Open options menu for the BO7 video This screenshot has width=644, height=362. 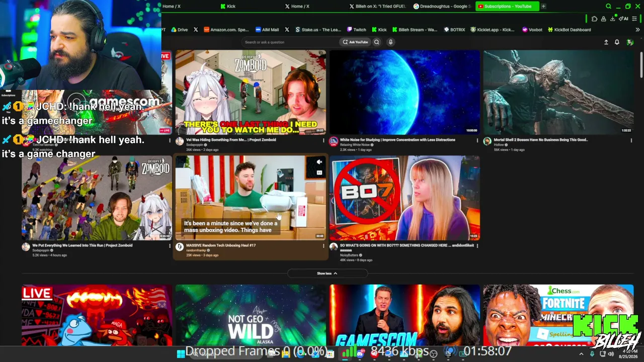coord(477,246)
